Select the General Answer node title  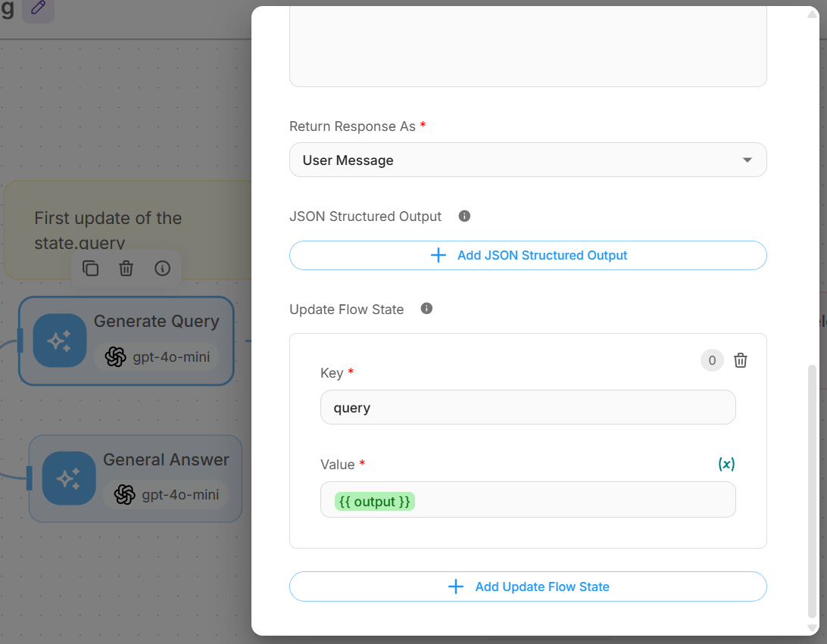[166, 459]
